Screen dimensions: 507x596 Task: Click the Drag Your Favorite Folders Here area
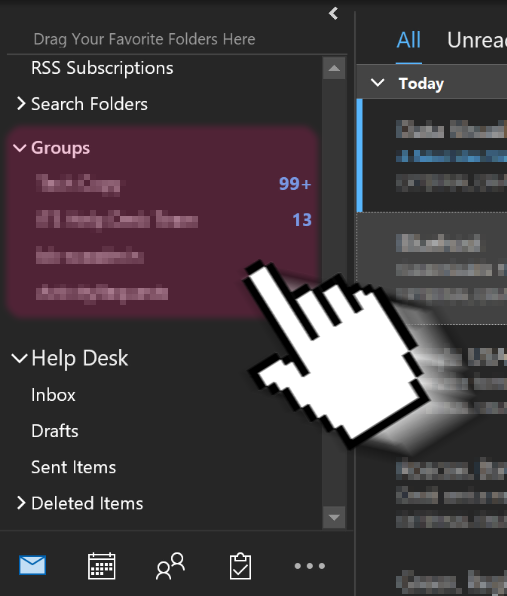144,39
